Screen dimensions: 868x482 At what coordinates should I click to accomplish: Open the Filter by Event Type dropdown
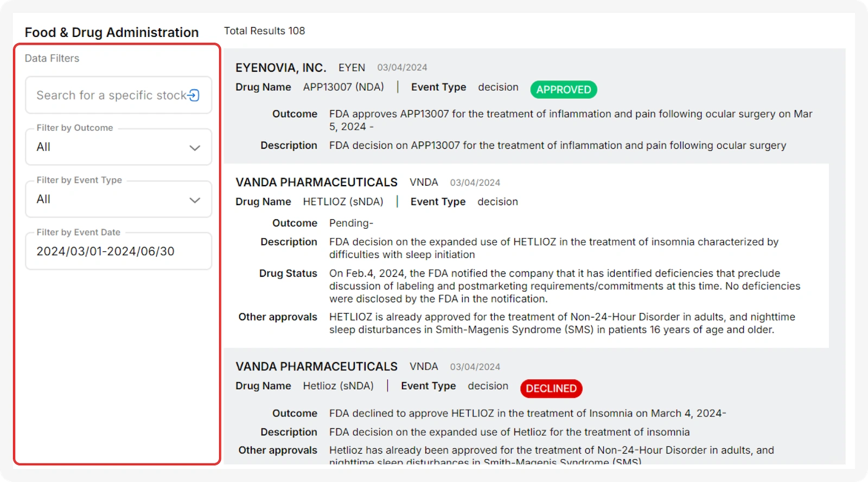coord(118,200)
